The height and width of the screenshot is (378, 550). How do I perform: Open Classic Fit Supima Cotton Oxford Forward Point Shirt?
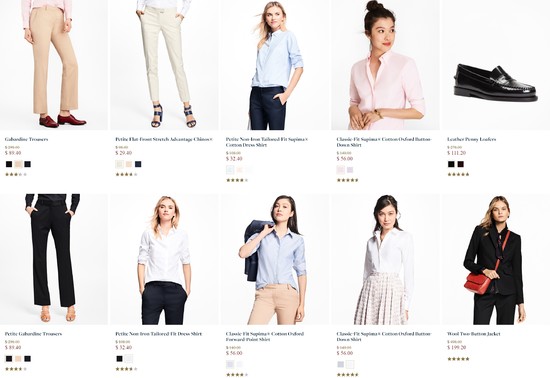click(x=265, y=337)
